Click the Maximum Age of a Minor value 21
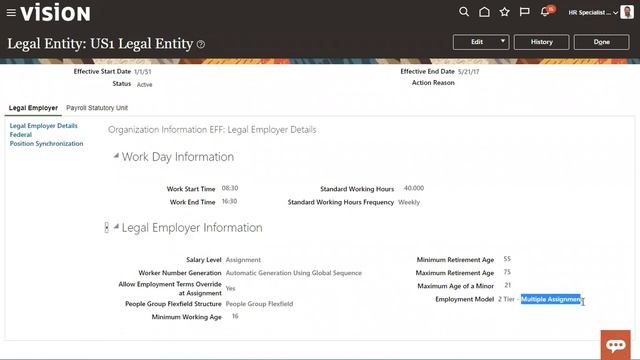Image resolution: width=640 pixels, height=360 pixels. 507,285
